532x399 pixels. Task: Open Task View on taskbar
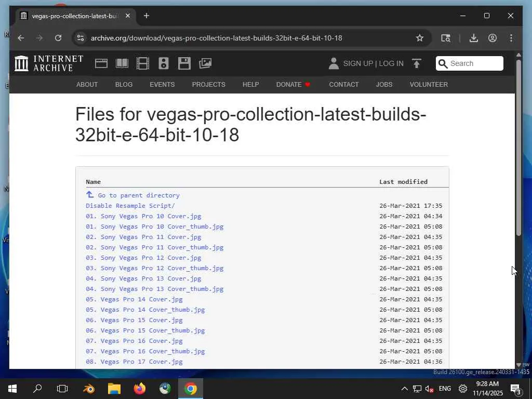tap(62, 389)
